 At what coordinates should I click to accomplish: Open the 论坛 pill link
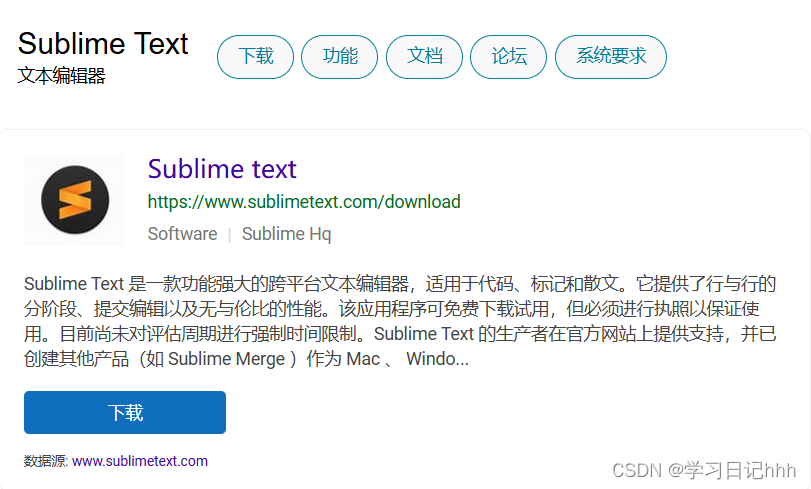508,56
